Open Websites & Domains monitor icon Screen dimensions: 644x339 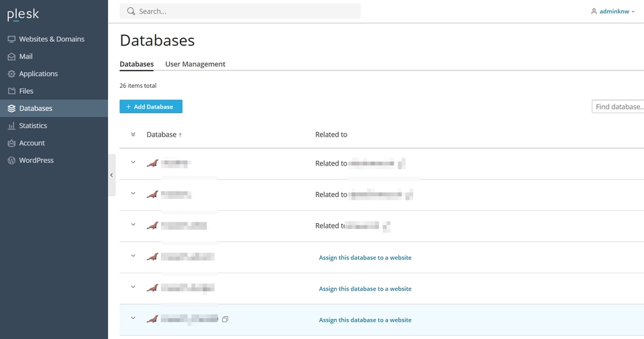click(x=11, y=40)
